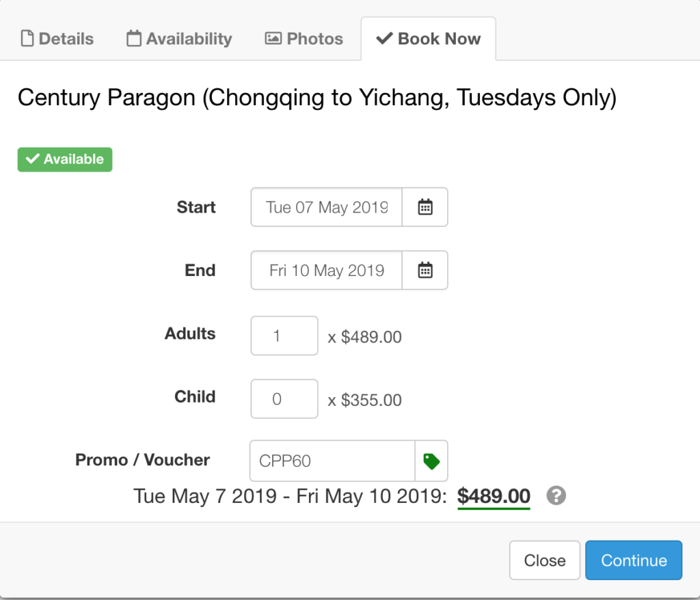Click the Details tab document icon
700x600 pixels.
[27, 38]
